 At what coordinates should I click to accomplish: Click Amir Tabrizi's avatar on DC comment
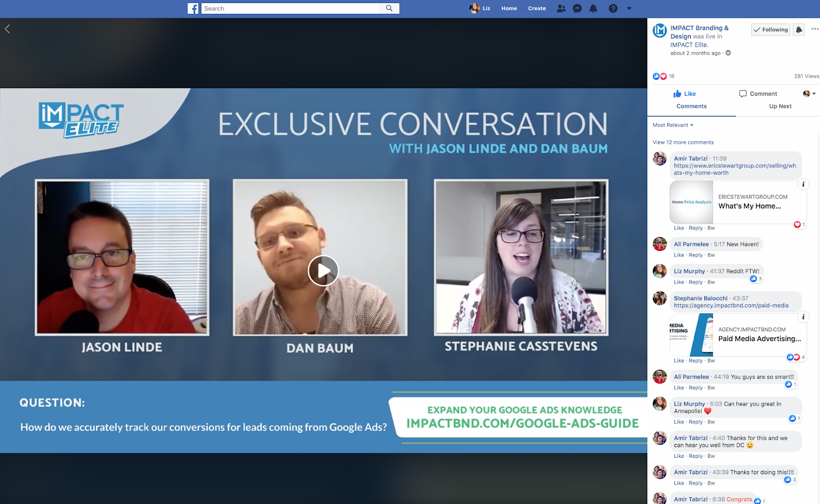coord(660,438)
